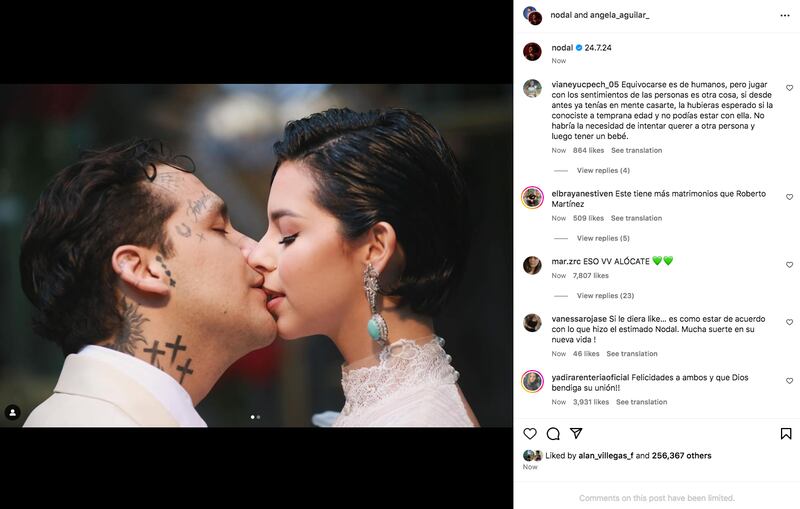Open alan_villegas_f from Liked by line

point(606,455)
